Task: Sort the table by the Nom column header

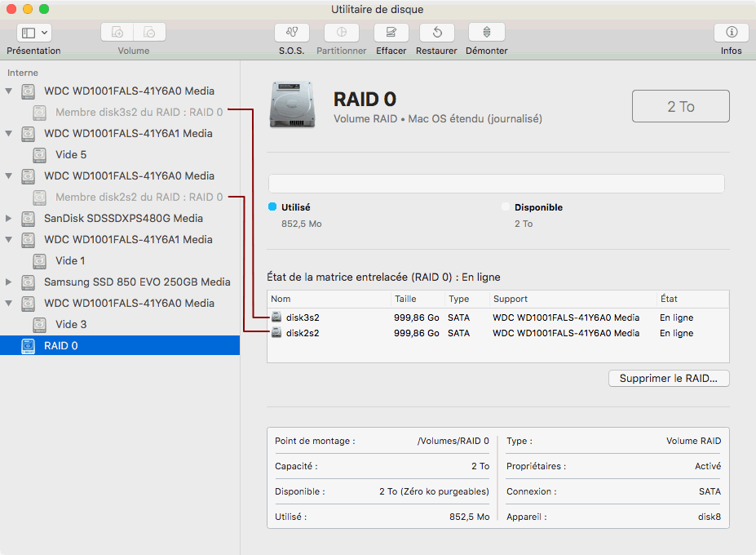Action: (x=329, y=299)
